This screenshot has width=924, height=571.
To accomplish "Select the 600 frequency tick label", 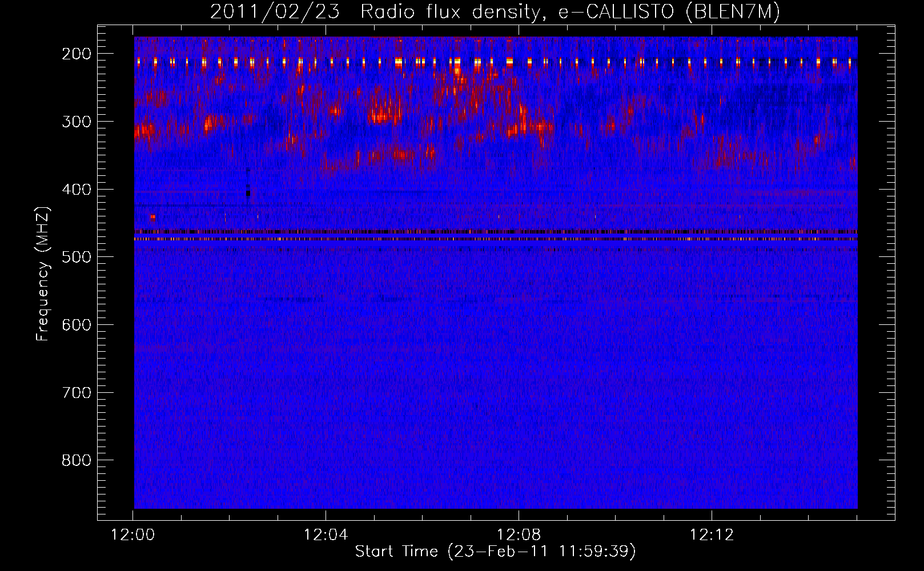I will click(x=77, y=325).
